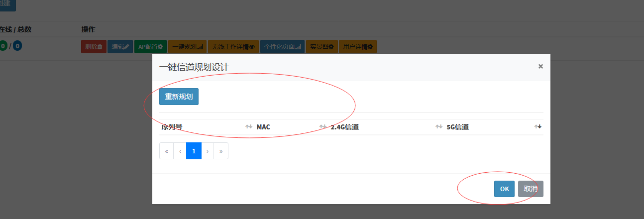
Task: Confirm the channel plan with OK
Action: click(x=504, y=189)
